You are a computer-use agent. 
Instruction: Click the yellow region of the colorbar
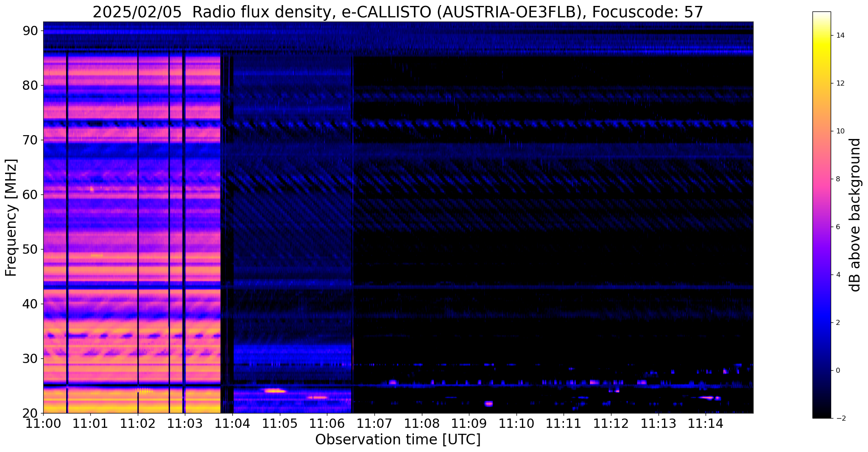click(821, 47)
